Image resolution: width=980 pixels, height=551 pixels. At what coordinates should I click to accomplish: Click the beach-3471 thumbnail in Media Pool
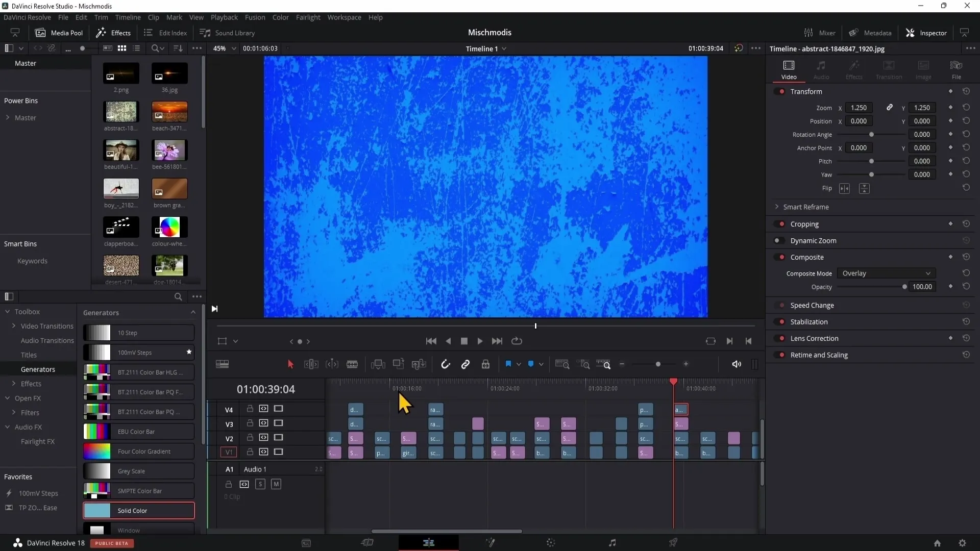click(169, 112)
